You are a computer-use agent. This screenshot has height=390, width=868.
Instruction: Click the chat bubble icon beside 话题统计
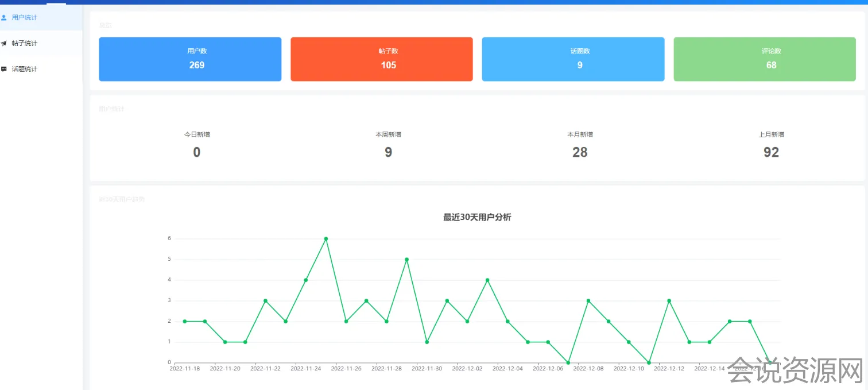4,69
